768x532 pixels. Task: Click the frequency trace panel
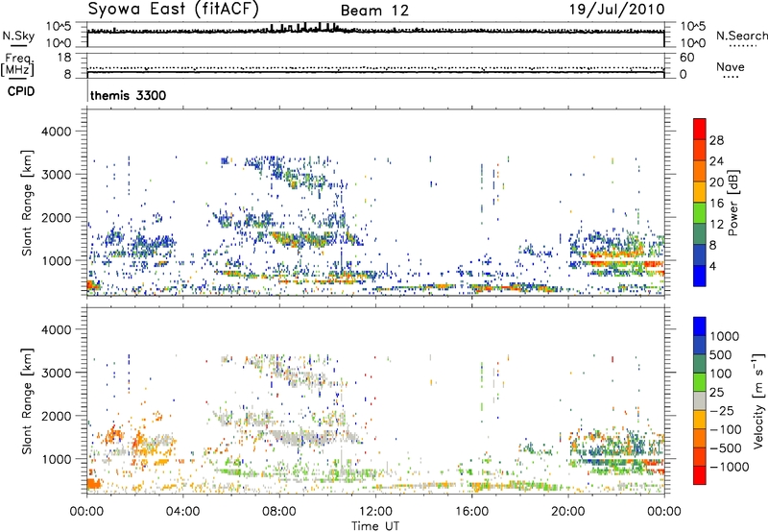375,65
